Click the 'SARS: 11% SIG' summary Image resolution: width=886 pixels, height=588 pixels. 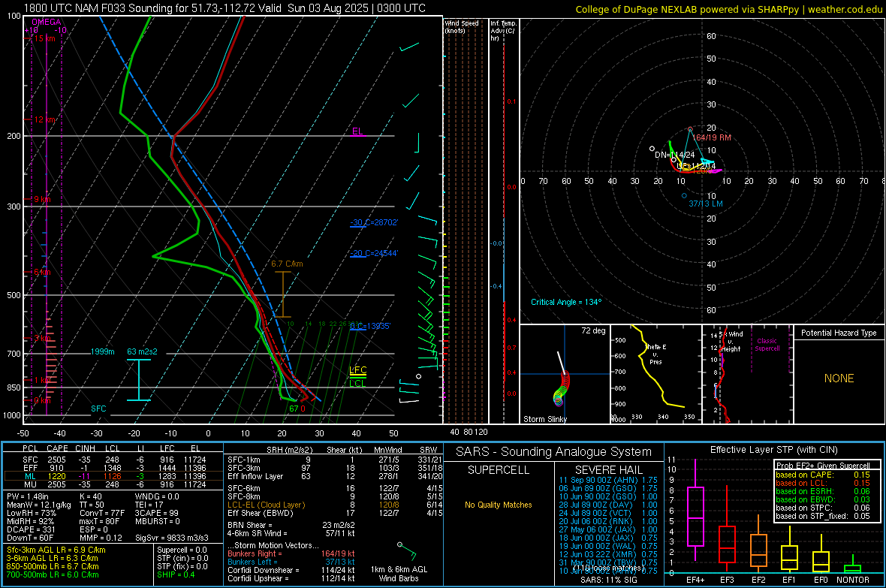(608, 580)
